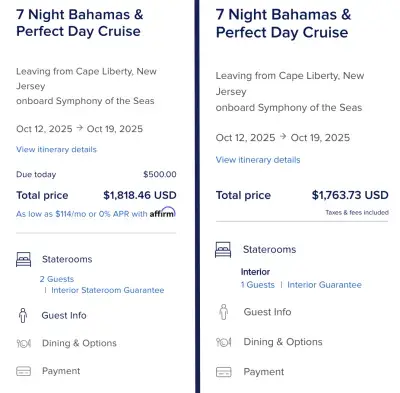Click the right Dining & Options plate icon
Screen dimensions: 400x393
pos(224,342)
